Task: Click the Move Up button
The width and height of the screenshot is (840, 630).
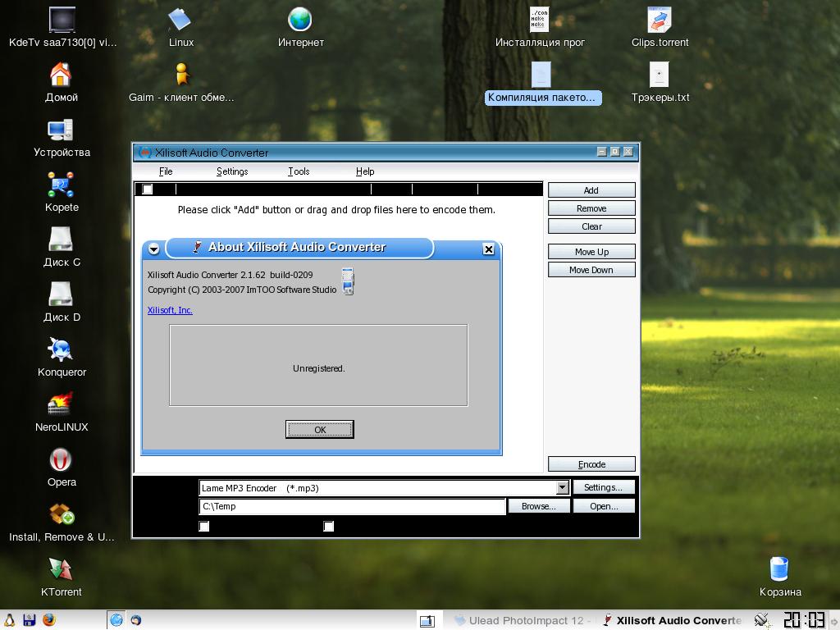Action: tap(591, 252)
